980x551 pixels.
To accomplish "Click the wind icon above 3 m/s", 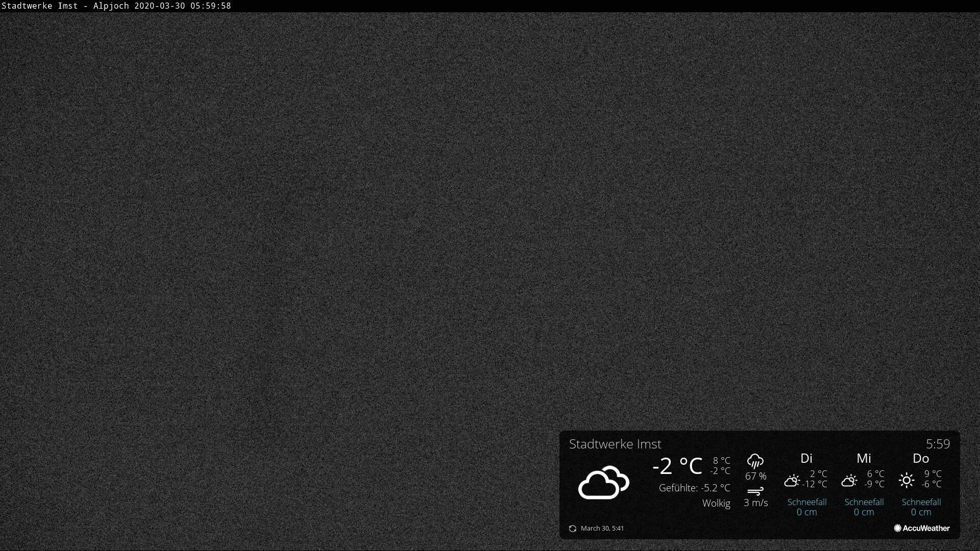I will [x=755, y=491].
